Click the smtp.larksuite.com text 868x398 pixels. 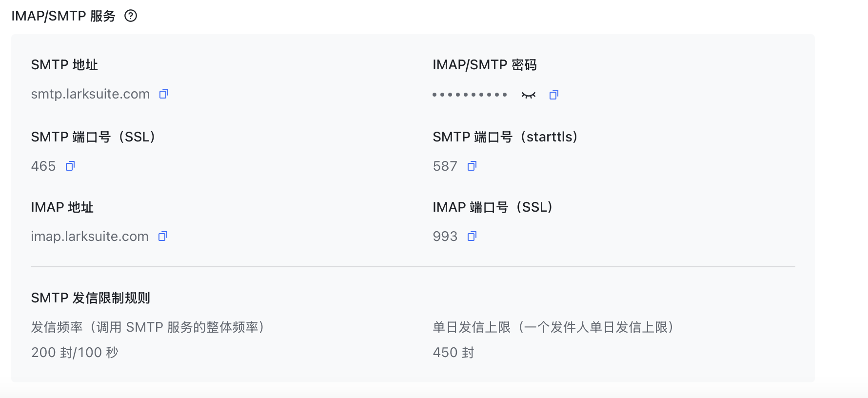90,94
